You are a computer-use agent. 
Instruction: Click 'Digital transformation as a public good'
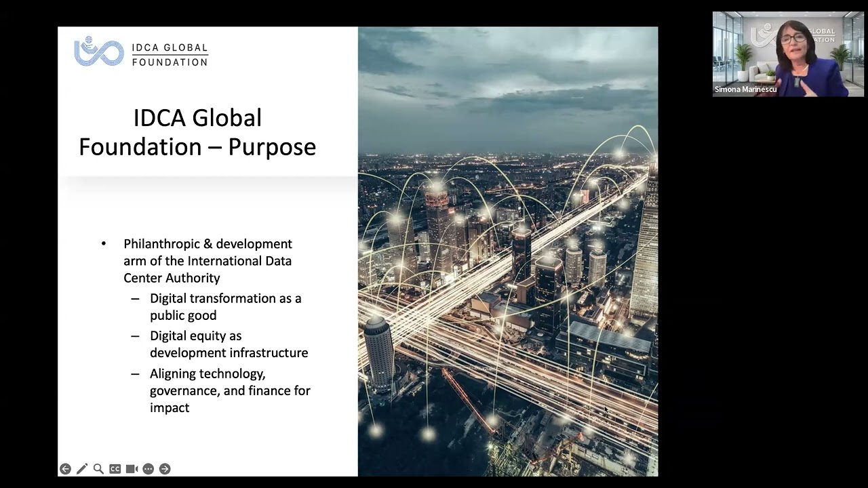click(x=226, y=306)
